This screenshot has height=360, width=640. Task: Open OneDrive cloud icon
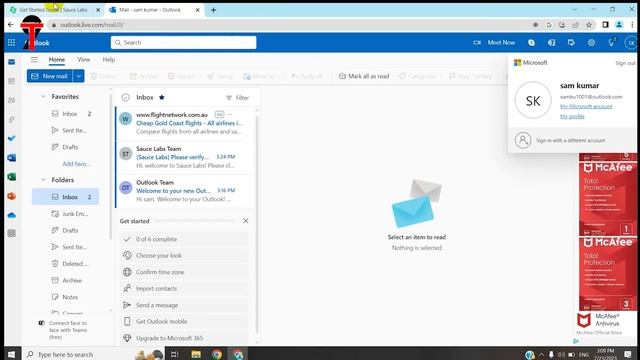point(11,215)
